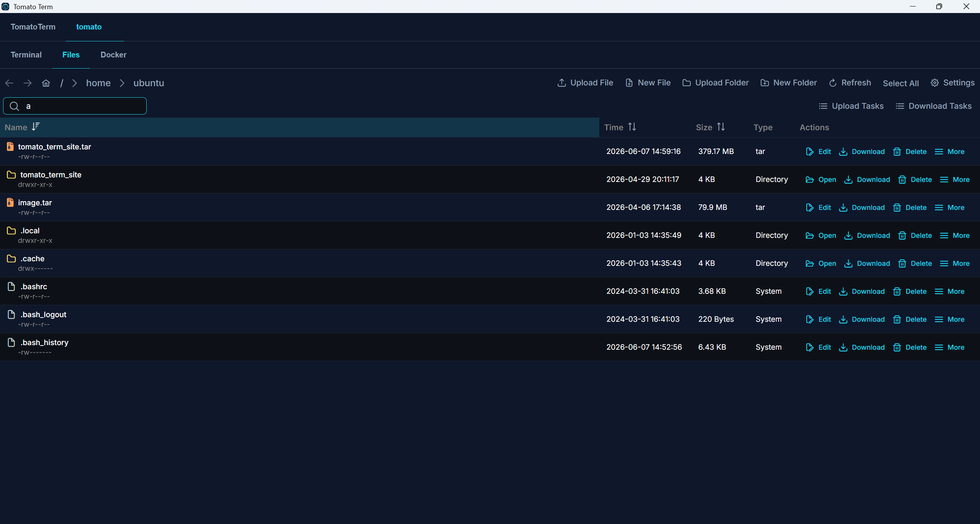980x524 pixels.
Task: Click timestamp 2026-04-06 17:14:38
Action: pyautogui.click(x=643, y=207)
